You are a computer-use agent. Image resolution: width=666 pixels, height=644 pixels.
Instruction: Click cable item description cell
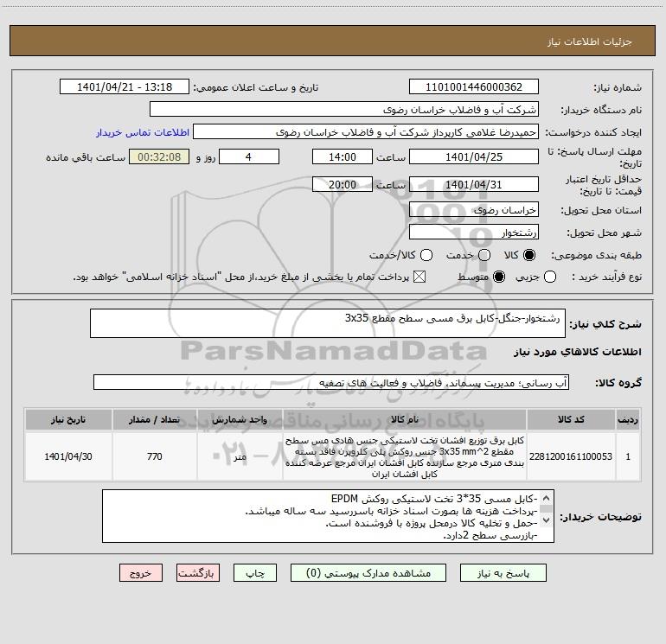click(x=405, y=456)
